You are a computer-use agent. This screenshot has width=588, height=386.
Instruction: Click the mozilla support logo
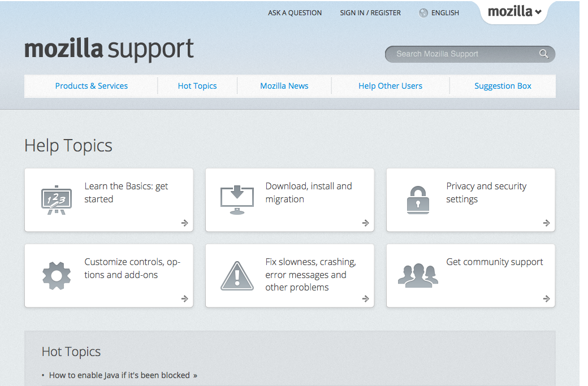click(x=109, y=50)
